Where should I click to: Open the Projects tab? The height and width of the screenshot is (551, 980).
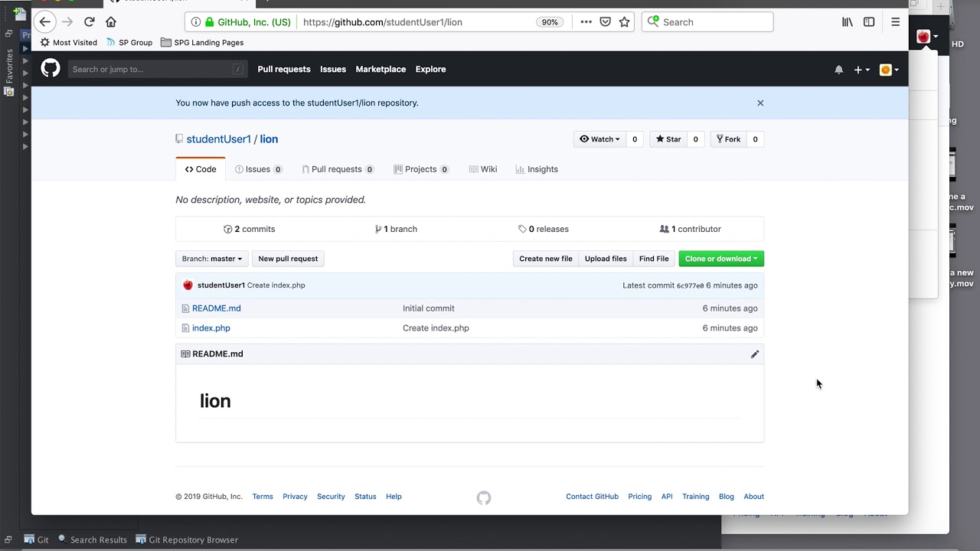(x=421, y=169)
